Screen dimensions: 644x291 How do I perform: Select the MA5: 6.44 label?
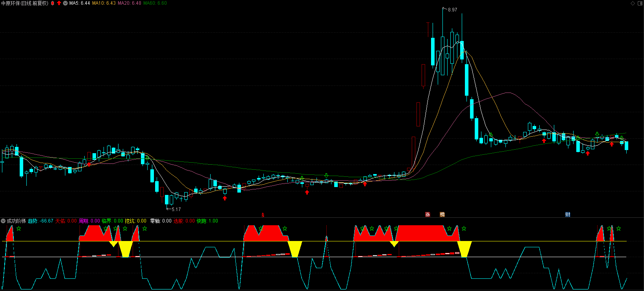[80, 3]
